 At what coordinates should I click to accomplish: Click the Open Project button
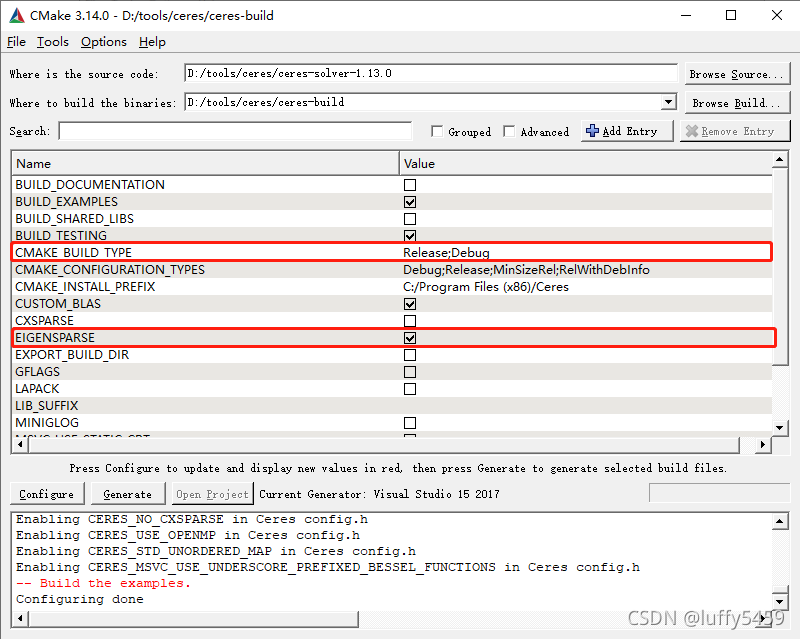[212, 494]
